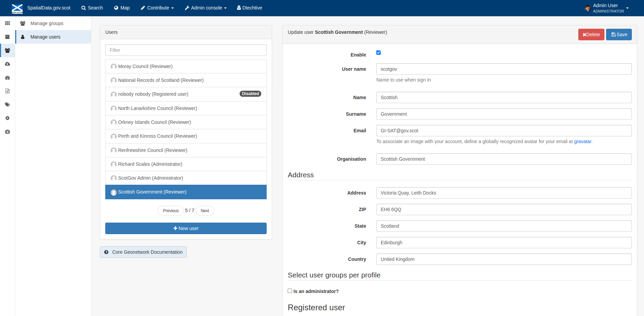Open the Map page from navbar
The width and height of the screenshot is (644, 316).
[x=122, y=8]
